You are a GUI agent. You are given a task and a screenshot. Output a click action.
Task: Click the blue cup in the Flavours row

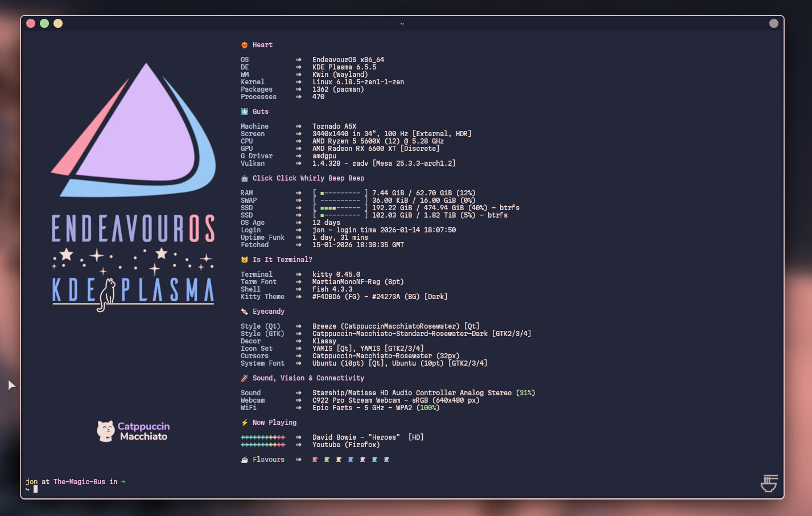click(351, 460)
